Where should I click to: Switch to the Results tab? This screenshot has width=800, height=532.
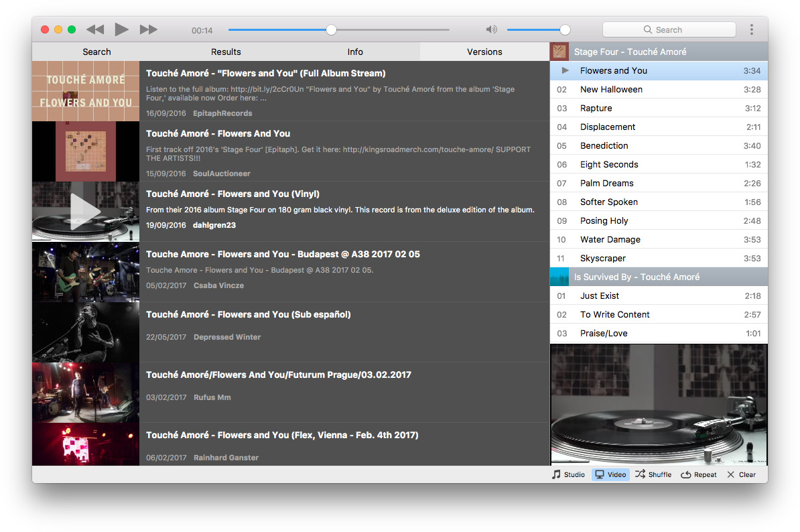point(226,52)
